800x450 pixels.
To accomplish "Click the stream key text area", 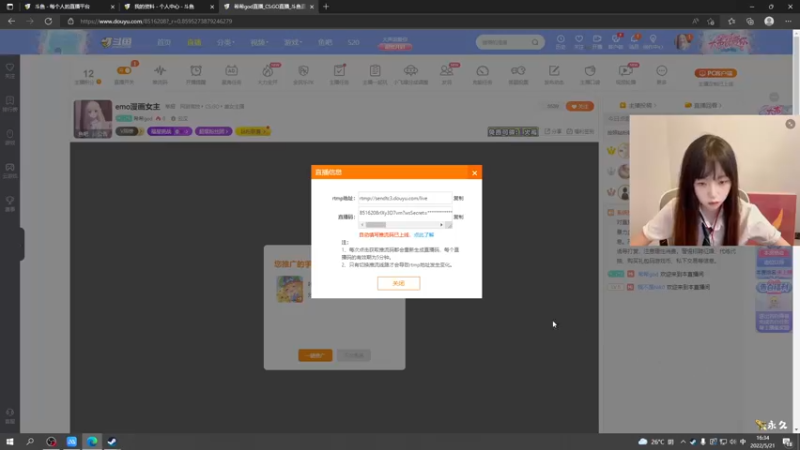I will tap(405, 213).
